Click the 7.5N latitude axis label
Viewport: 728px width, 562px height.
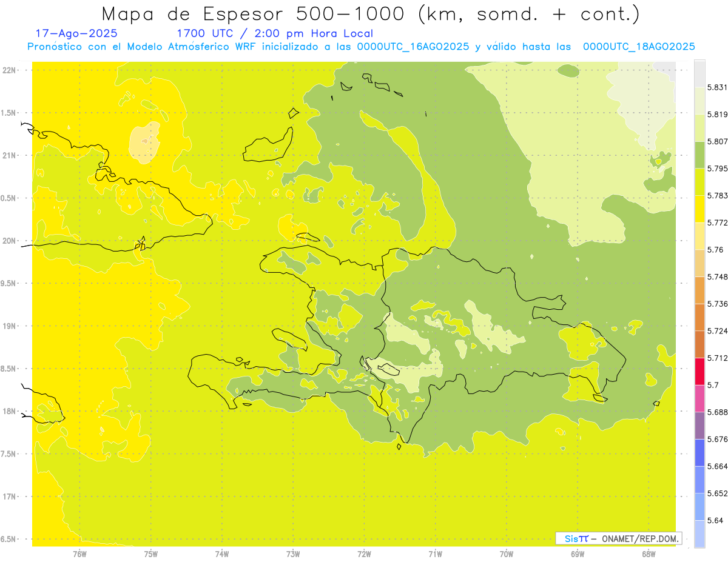[8, 454]
